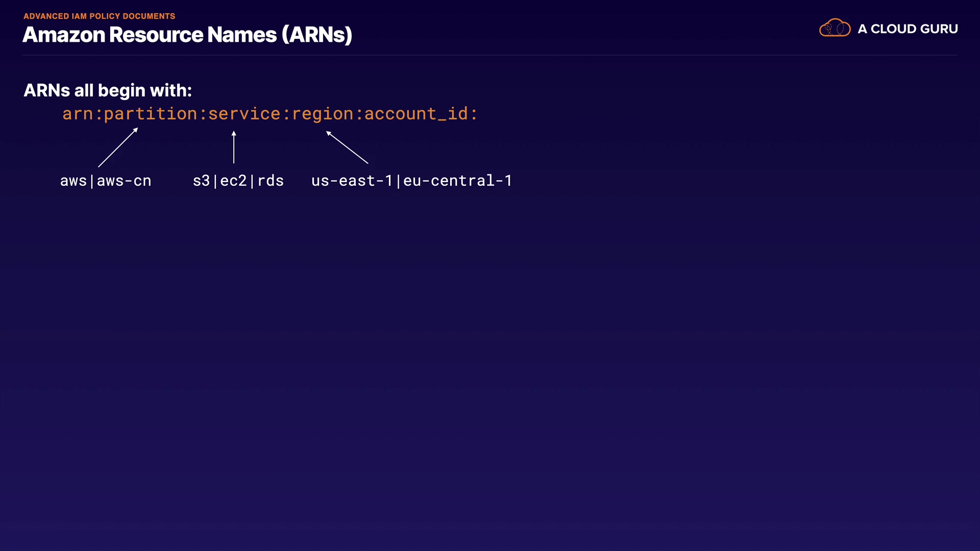The image size is (980, 551).
Task: Click the "ADVANCED IAM POLICY DOCUMENTS" section label
Action: (x=99, y=16)
